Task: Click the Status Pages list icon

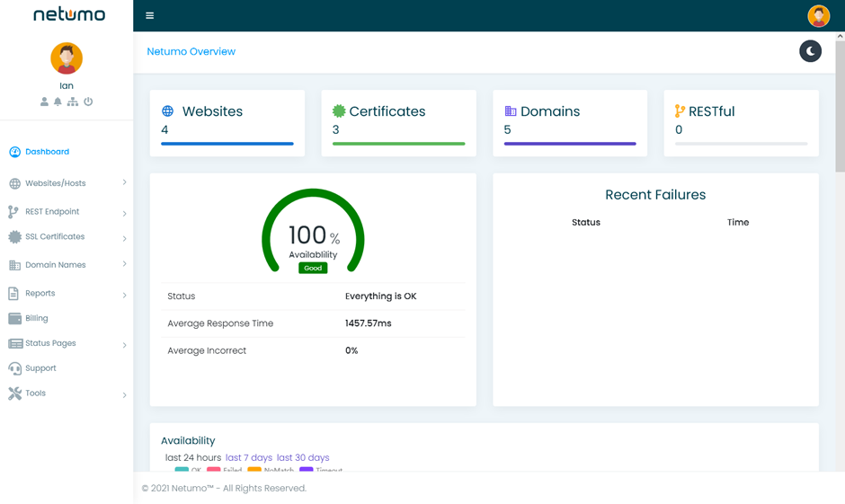Action: pyautogui.click(x=15, y=343)
